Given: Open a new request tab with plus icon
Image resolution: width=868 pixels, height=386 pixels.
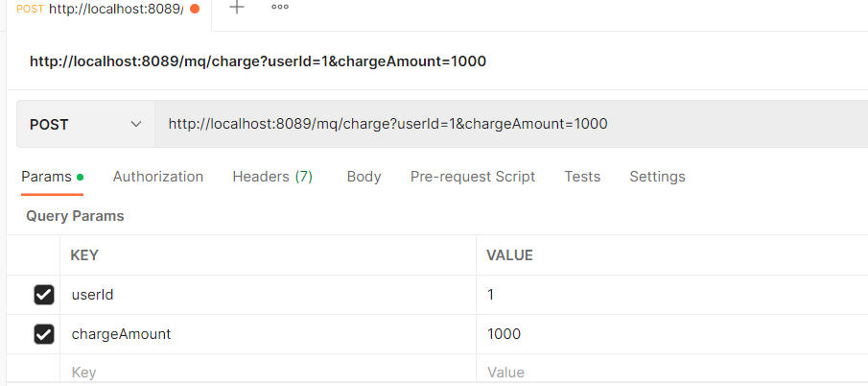Looking at the screenshot, I should pos(237,8).
